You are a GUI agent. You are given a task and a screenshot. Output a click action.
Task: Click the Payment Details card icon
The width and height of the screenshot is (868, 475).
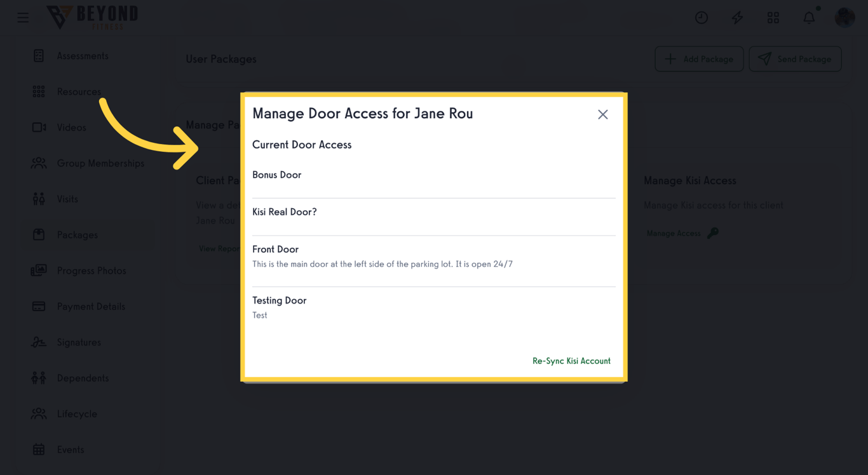(39, 306)
